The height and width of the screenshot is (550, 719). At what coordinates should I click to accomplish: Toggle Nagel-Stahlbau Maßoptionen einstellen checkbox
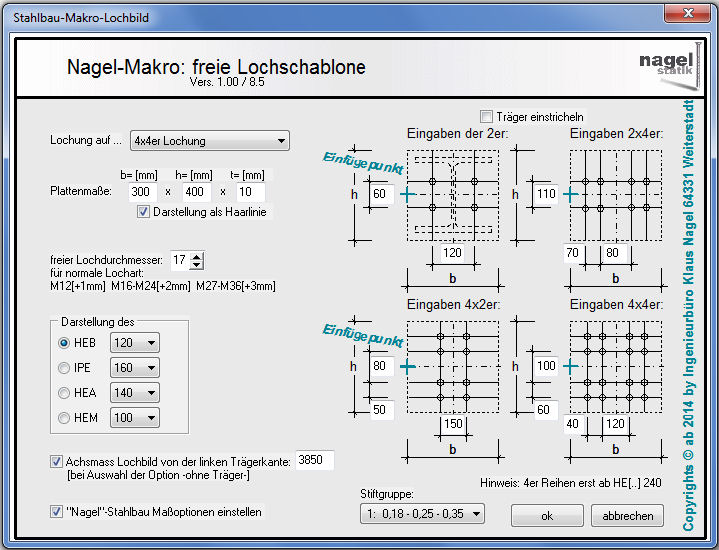(x=57, y=511)
